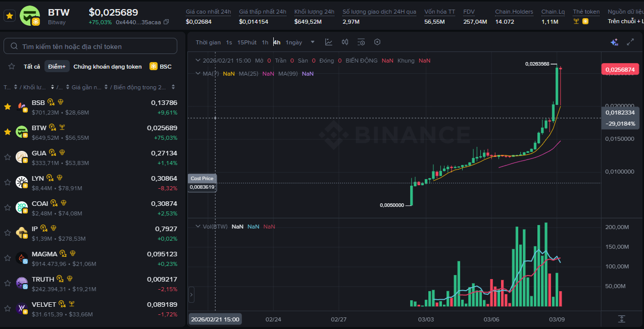Select the 1h chart interval
Image resolution: width=644 pixels, height=329 pixels.
pyautogui.click(x=265, y=42)
